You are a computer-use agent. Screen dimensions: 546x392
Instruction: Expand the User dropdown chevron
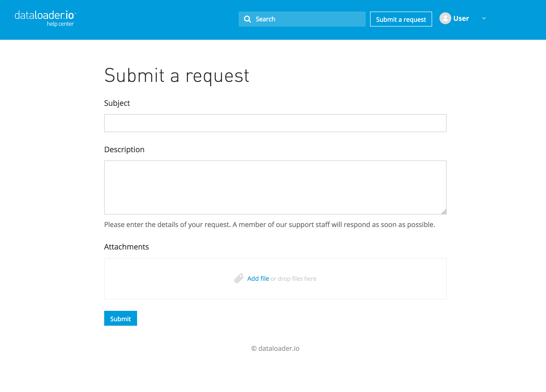point(484,18)
